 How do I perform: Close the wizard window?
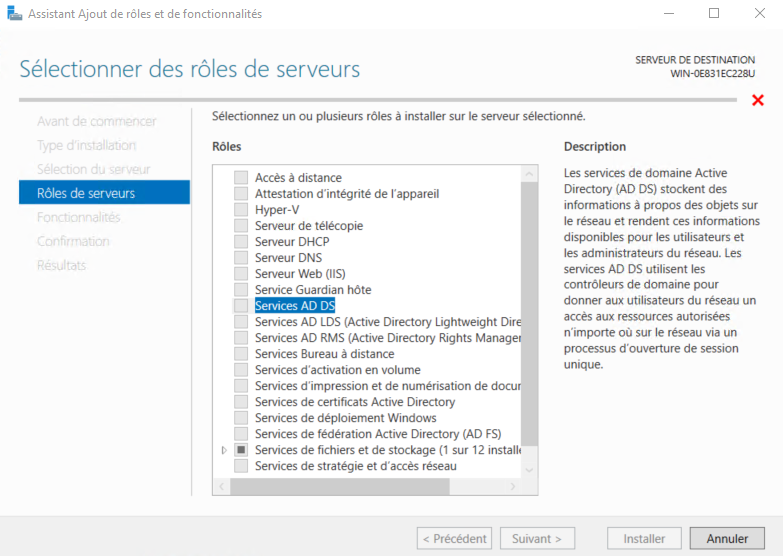coord(760,13)
